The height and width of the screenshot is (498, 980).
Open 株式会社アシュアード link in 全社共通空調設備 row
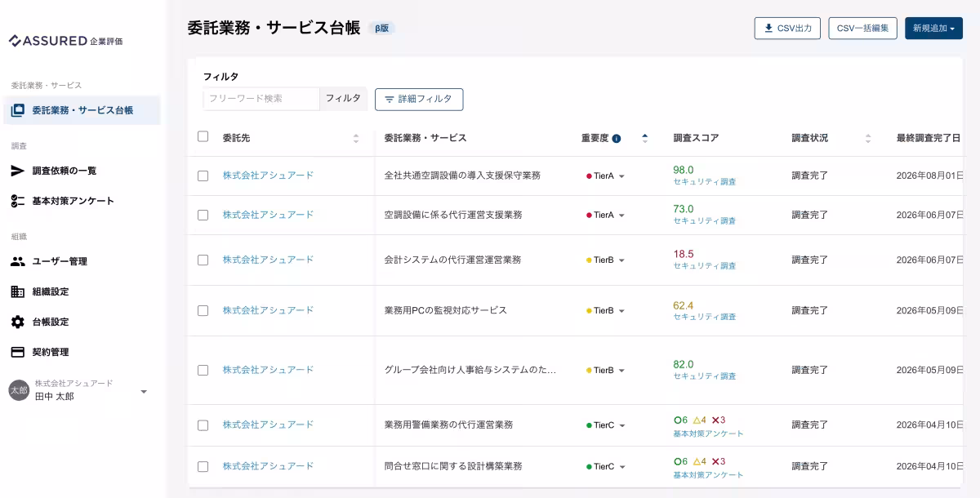268,176
